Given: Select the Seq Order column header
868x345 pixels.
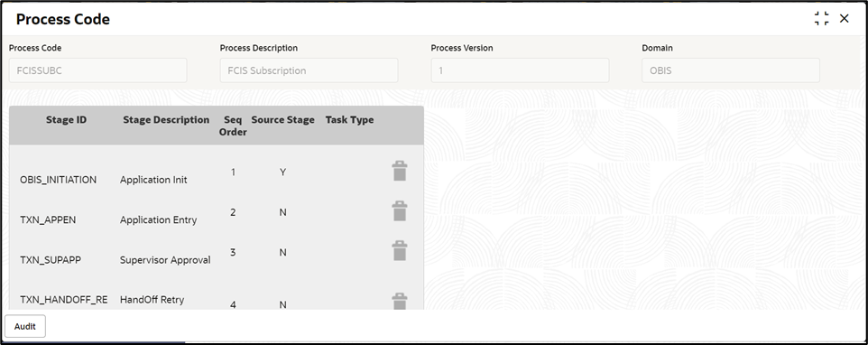Looking at the screenshot, I should [x=233, y=126].
